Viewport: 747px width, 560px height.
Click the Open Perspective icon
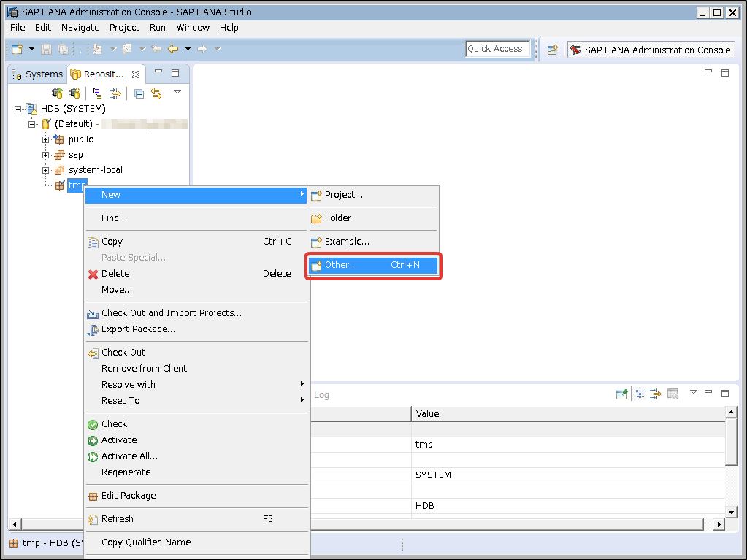[552, 50]
